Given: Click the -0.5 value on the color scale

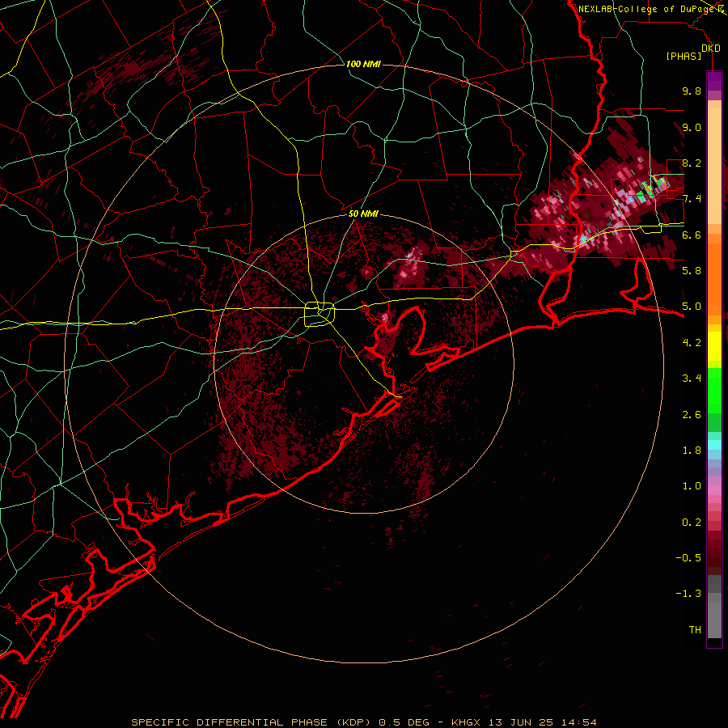Looking at the screenshot, I should pyautogui.click(x=688, y=558).
